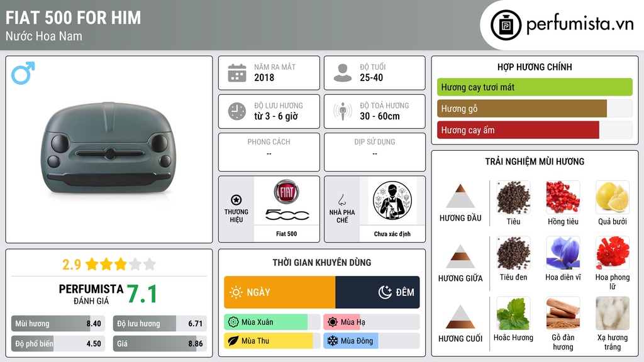
Task: Click the flower icon for Mùa Xuân
Action: tap(233, 322)
